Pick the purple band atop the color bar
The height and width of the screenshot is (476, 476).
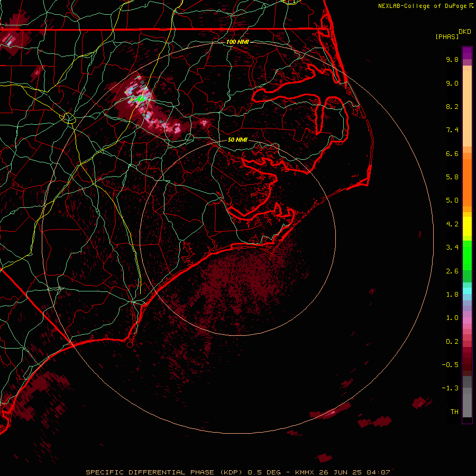(x=467, y=53)
